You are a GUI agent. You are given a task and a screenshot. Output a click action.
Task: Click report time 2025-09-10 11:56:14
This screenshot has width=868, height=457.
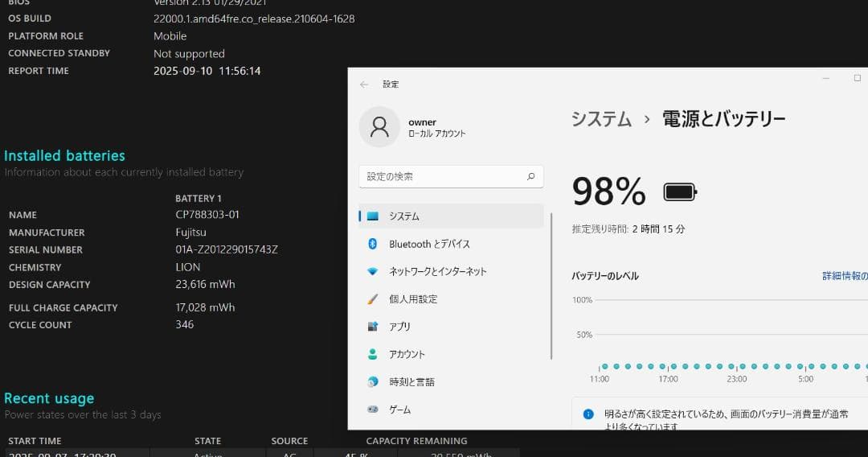tap(207, 71)
